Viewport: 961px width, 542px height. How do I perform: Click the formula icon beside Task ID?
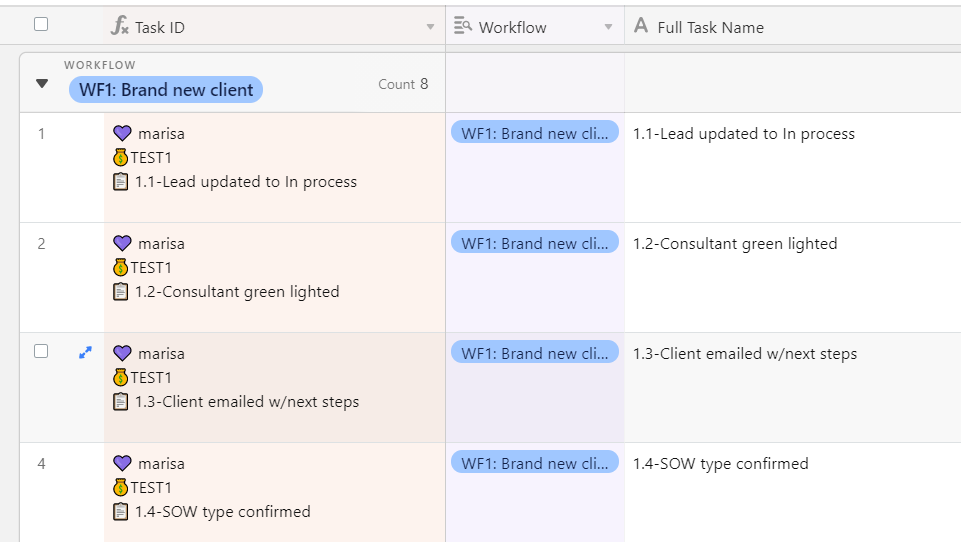tap(120, 26)
